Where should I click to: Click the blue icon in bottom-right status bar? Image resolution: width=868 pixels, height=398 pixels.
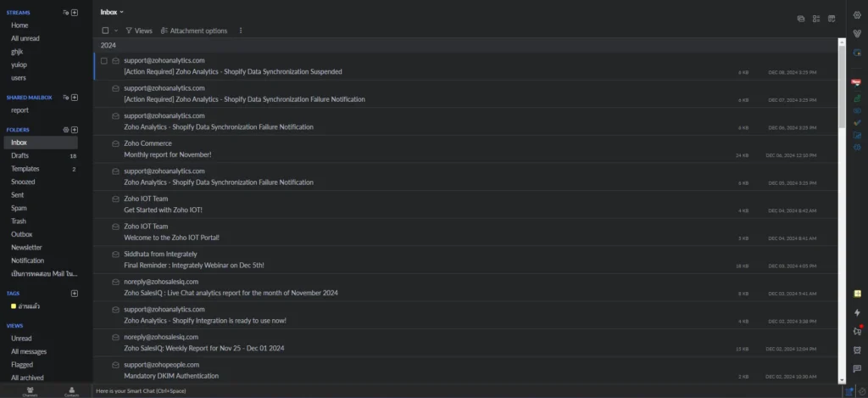pyautogui.click(x=849, y=391)
